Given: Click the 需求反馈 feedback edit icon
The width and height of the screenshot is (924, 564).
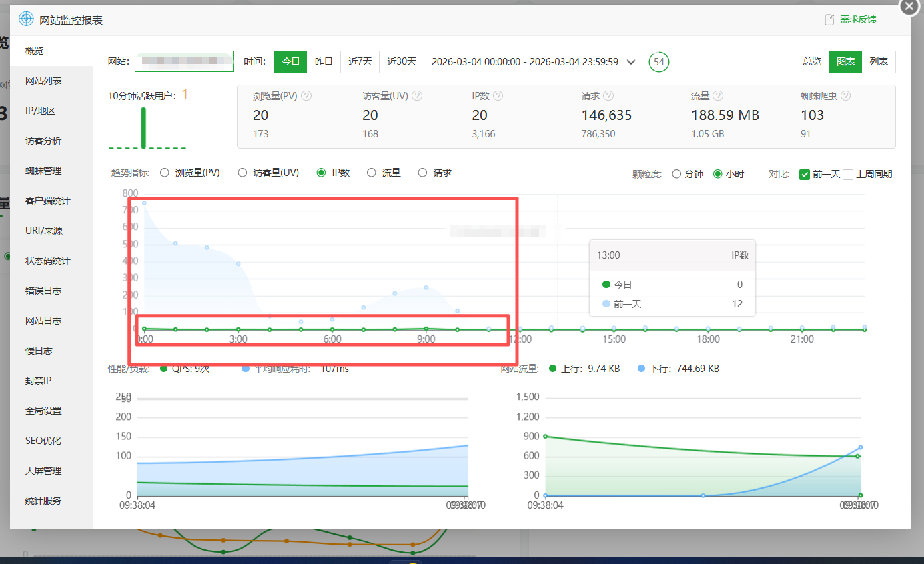Looking at the screenshot, I should (x=829, y=19).
